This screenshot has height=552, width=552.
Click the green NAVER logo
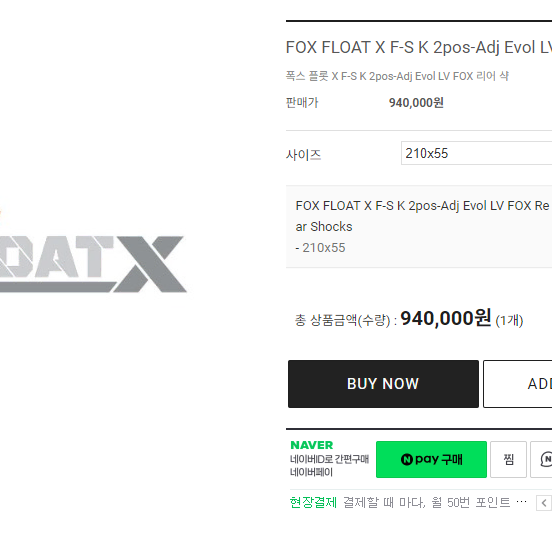tap(312, 445)
